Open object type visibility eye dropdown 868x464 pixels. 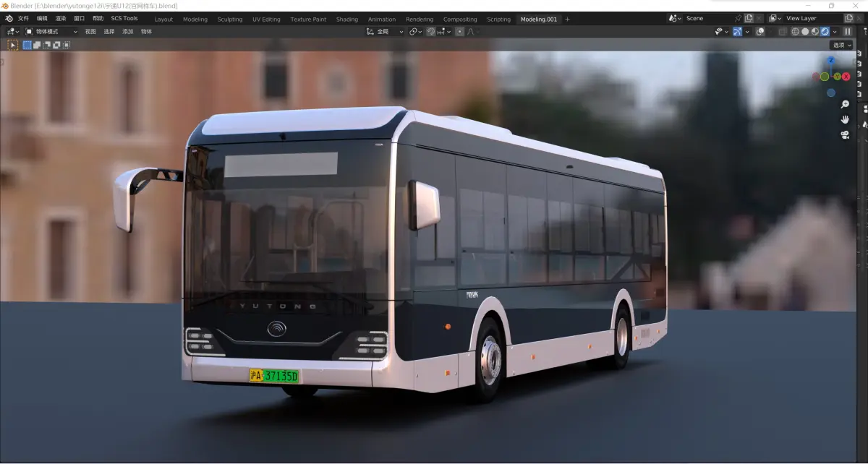pyautogui.click(x=722, y=32)
